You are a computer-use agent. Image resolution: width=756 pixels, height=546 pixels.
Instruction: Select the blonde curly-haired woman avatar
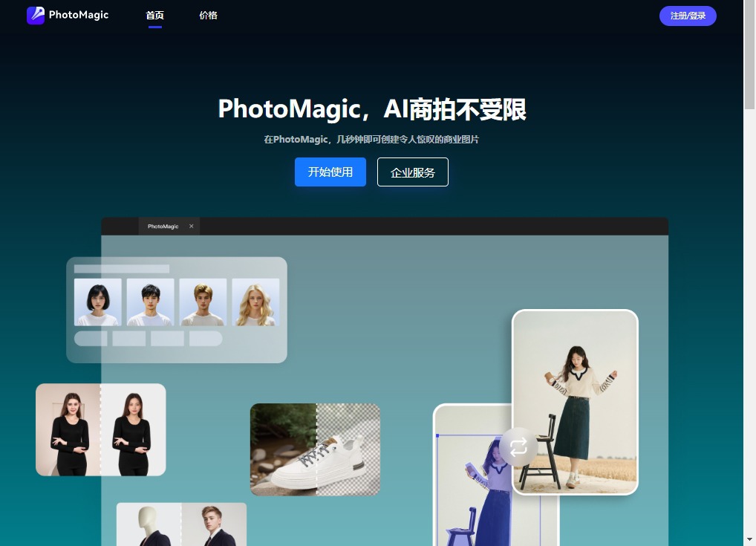[x=255, y=302]
